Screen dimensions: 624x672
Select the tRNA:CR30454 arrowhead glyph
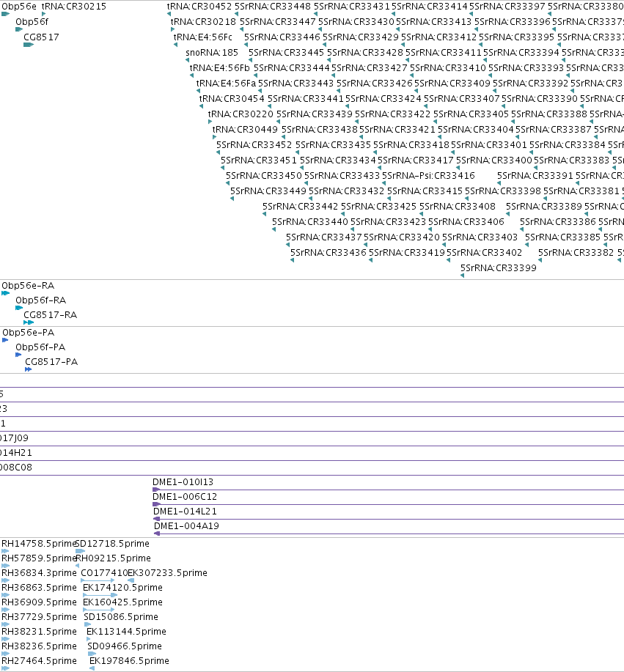[201, 106]
